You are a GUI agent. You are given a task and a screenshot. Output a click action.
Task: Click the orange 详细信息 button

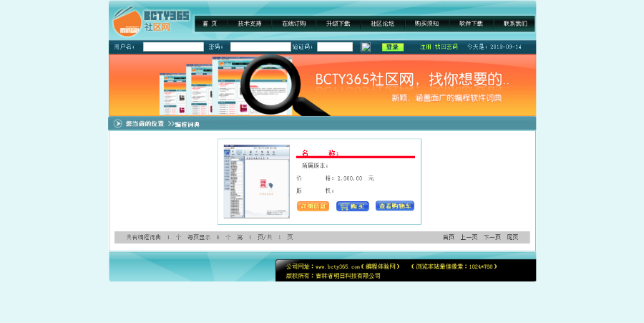[313, 206]
